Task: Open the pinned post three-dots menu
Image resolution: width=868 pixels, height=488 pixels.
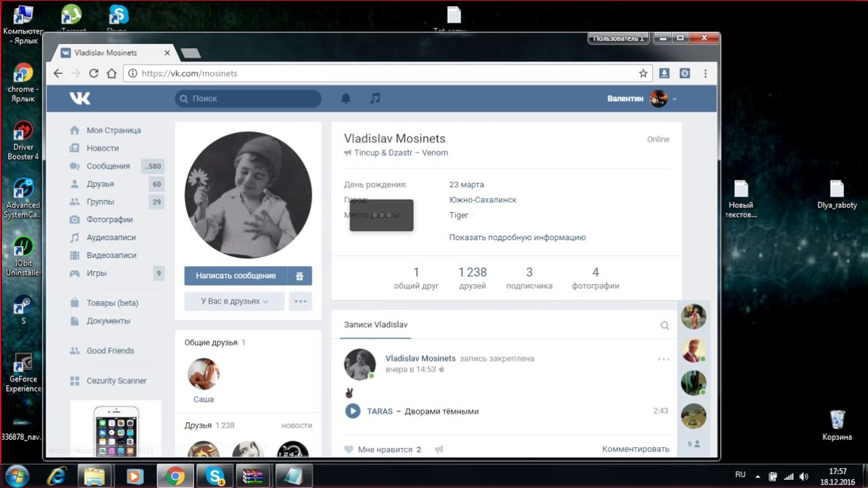Action: coord(663,359)
